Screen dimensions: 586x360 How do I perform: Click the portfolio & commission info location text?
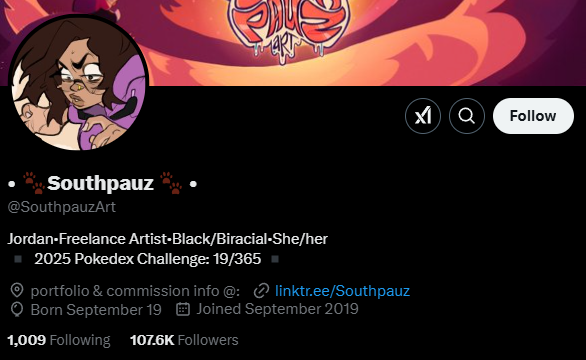(135, 291)
